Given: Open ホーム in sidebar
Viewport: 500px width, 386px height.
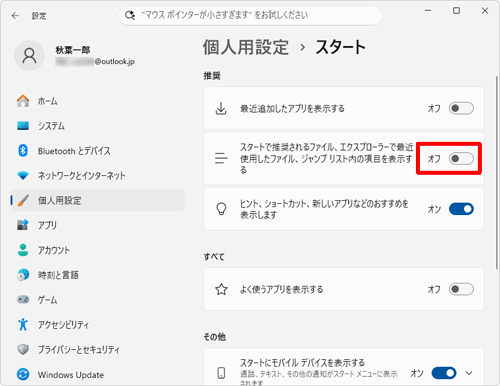Looking at the screenshot, I should coord(97,101).
